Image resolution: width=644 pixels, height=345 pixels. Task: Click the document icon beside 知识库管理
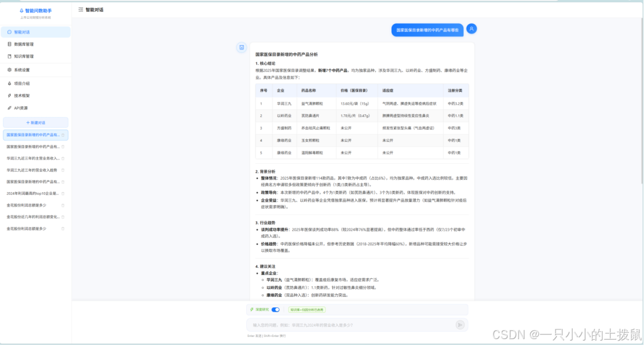[x=9, y=56]
